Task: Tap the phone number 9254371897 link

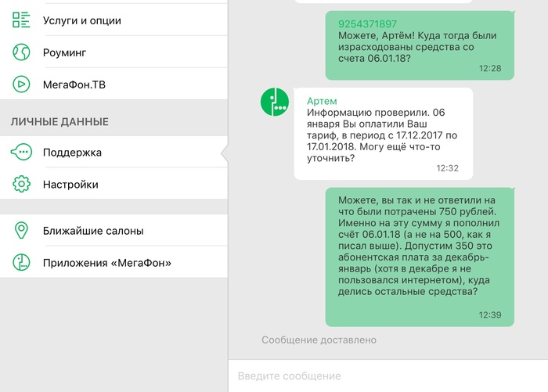Action: click(368, 24)
